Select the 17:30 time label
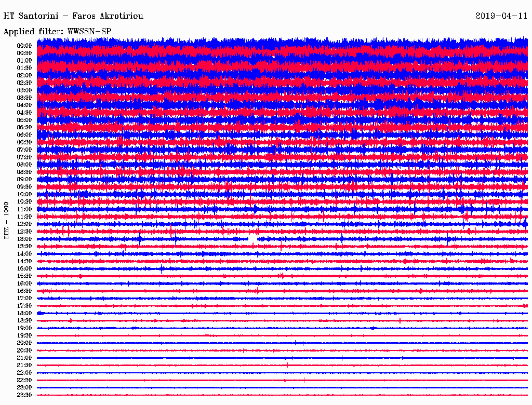Image resolution: width=532 pixels, height=405 pixels. point(24,306)
